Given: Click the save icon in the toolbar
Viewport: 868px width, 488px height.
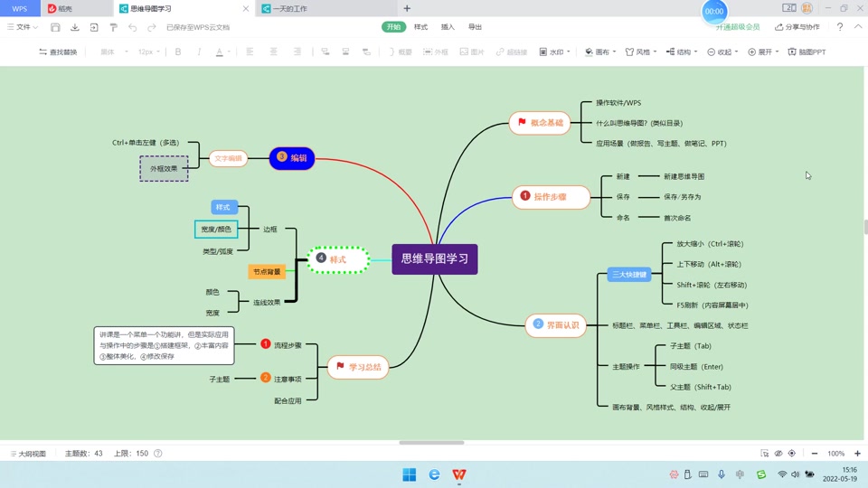Looking at the screenshot, I should [55, 27].
